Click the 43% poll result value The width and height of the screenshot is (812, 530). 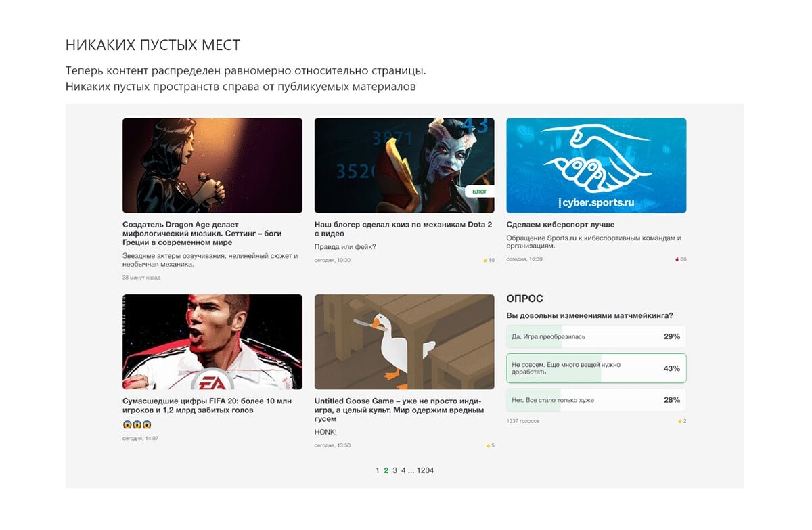point(671,368)
